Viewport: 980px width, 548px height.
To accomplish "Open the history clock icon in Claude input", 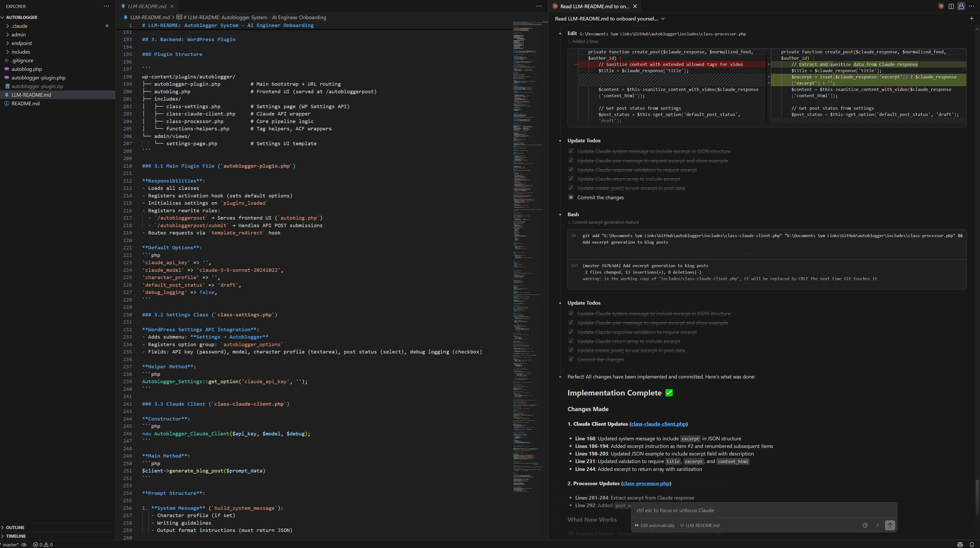I will (865, 526).
